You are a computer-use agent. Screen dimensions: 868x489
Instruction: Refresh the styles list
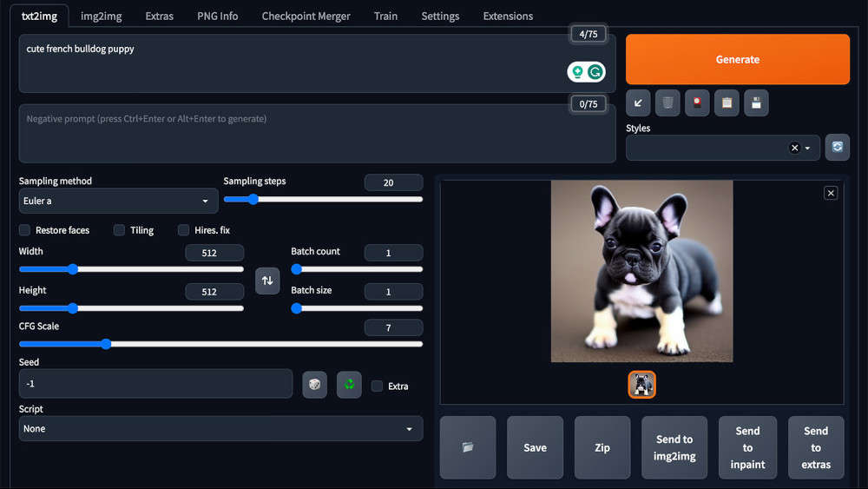pyautogui.click(x=838, y=148)
